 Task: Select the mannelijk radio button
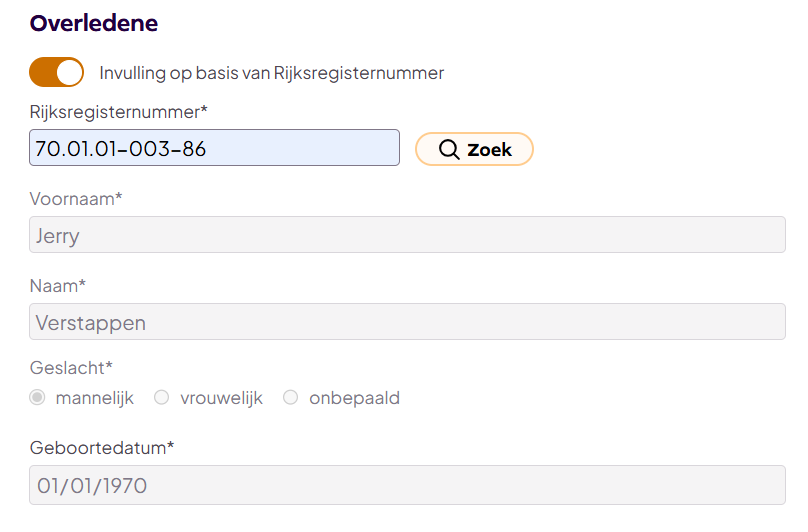(x=37, y=398)
